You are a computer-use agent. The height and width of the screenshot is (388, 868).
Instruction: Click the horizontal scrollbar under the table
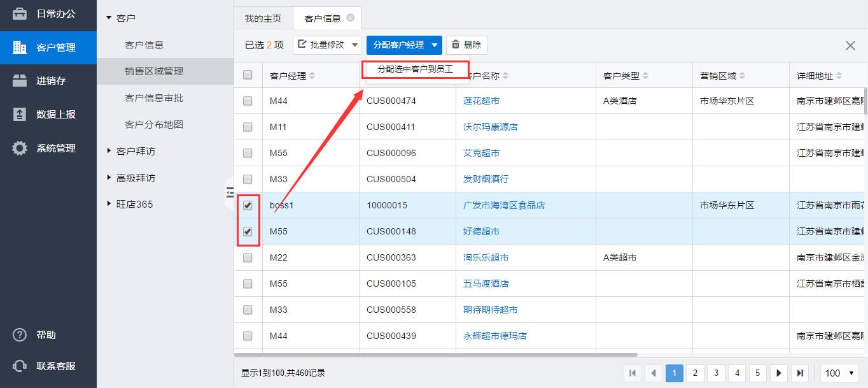(436, 354)
